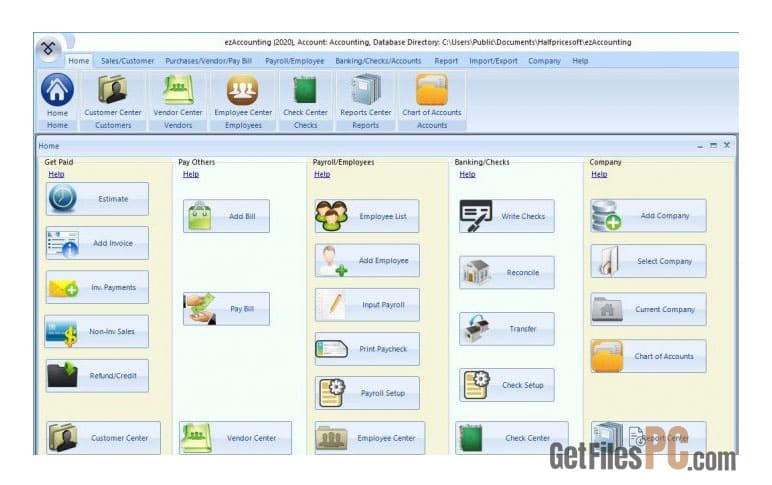
Task: Minimize the Home panel
Action: pos(700,146)
